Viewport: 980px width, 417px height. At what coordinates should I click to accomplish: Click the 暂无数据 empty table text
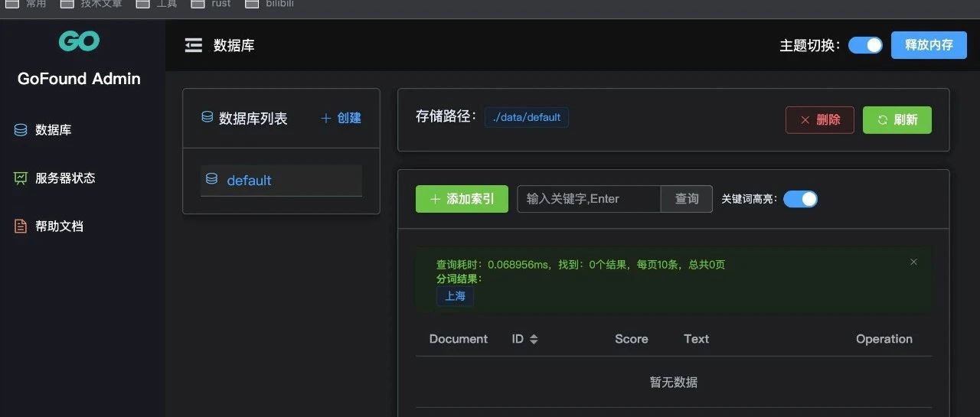click(x=674, y=382)
